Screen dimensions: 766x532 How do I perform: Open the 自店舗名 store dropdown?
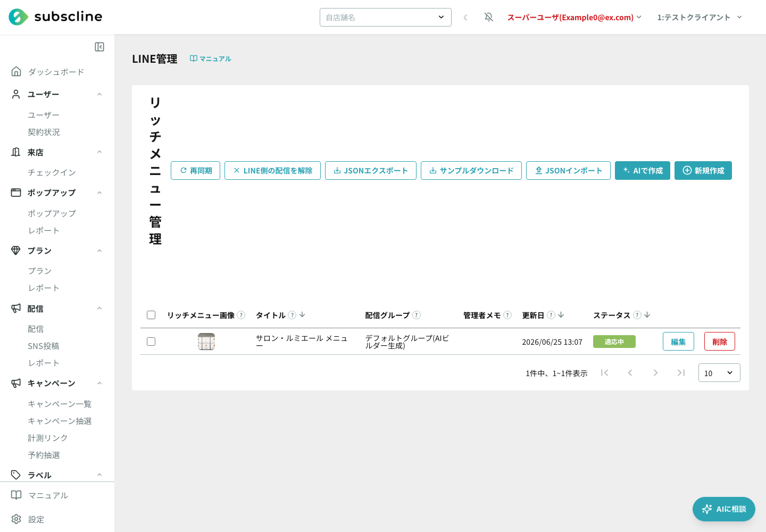point(386,17)
